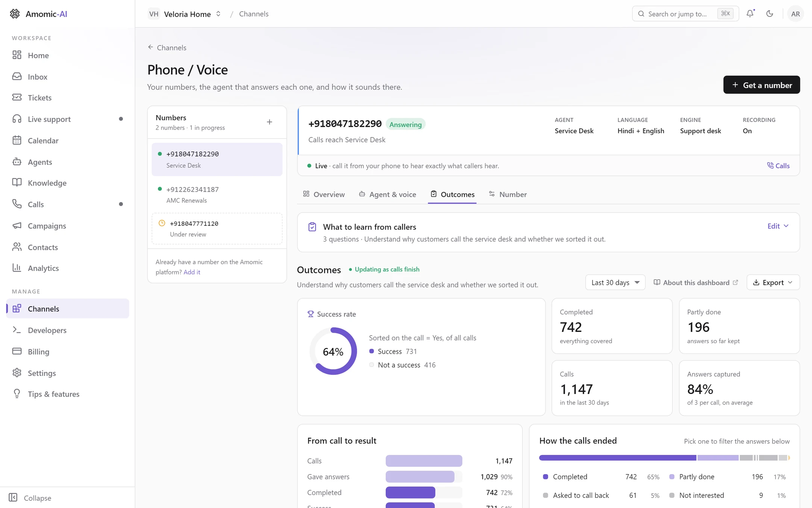
Task: Open Developers section
Action: click(68, 330)
